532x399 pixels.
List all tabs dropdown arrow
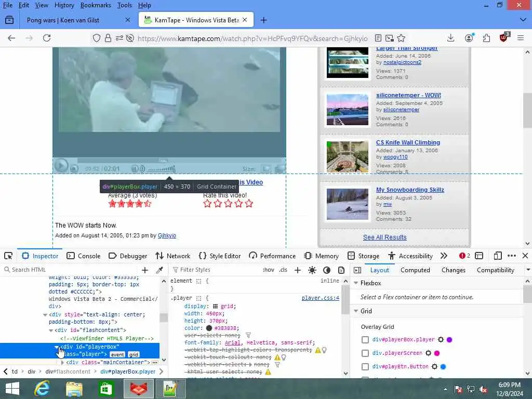pyautogui.click(x=523, y=20)
